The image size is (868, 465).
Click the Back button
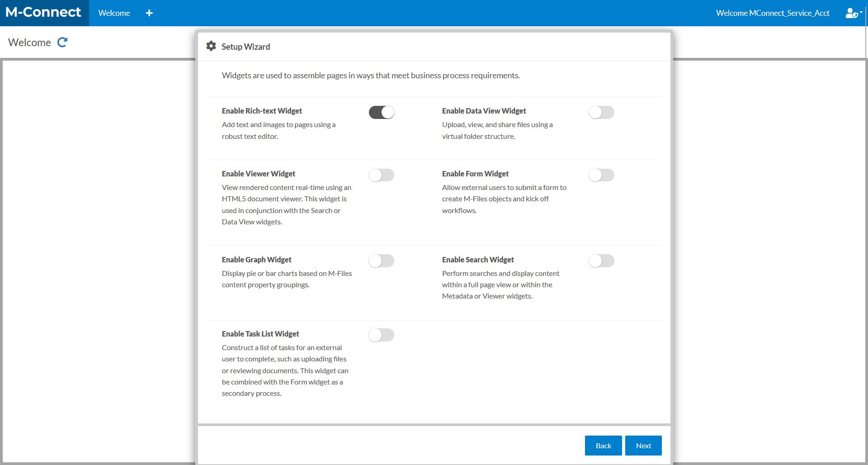(603, 446)
